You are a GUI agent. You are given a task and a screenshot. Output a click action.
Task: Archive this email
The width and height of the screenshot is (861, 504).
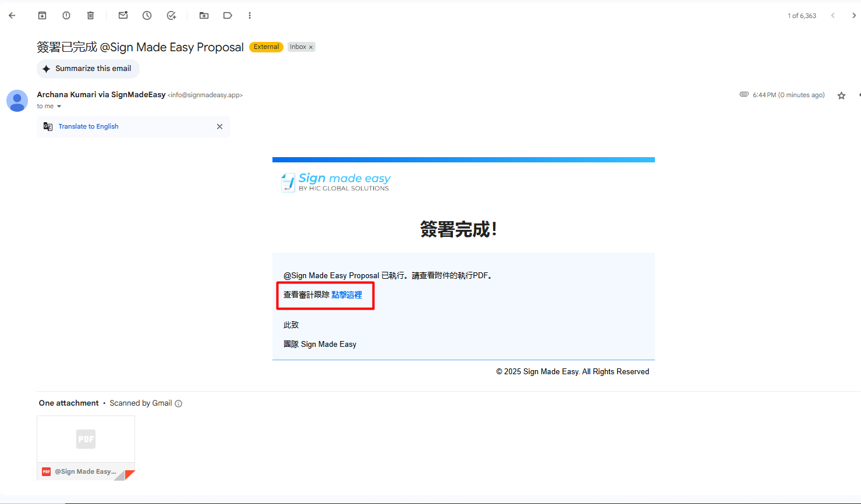(x=42, y=16)
